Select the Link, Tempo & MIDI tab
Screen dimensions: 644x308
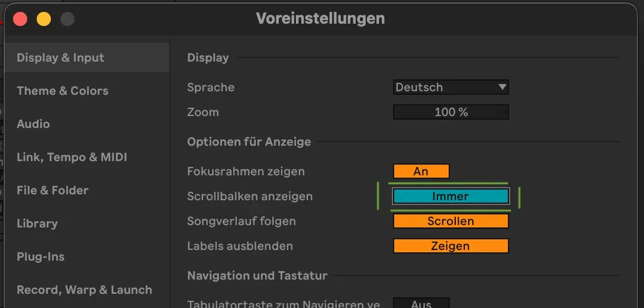(71, 158)
